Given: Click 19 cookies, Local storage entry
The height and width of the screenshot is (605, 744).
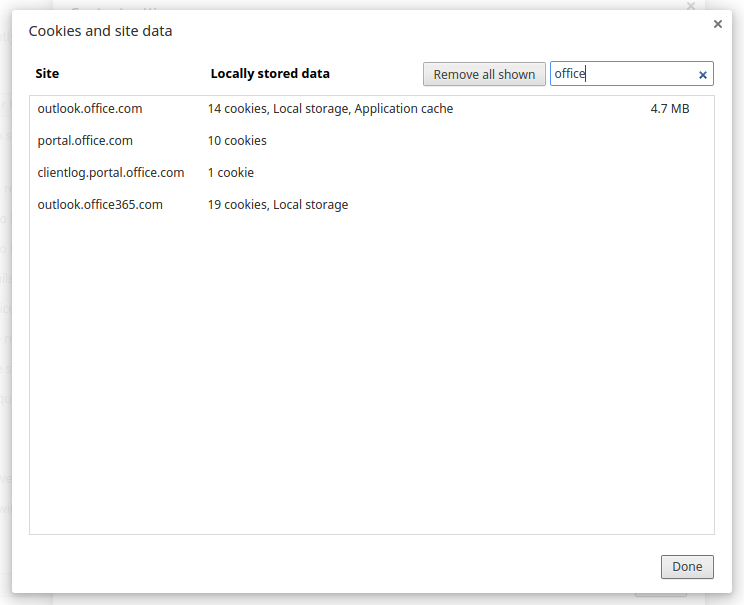Looking at the screenshot, I should tap(278, 205).
